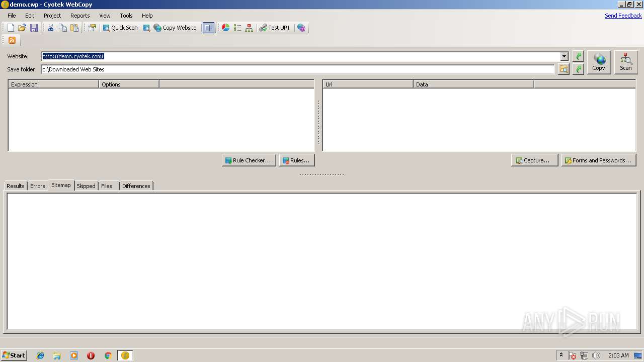Click the Capture button
Image resolution: width=644 pixels, height=362 pixels.
(x=534, y=160)
